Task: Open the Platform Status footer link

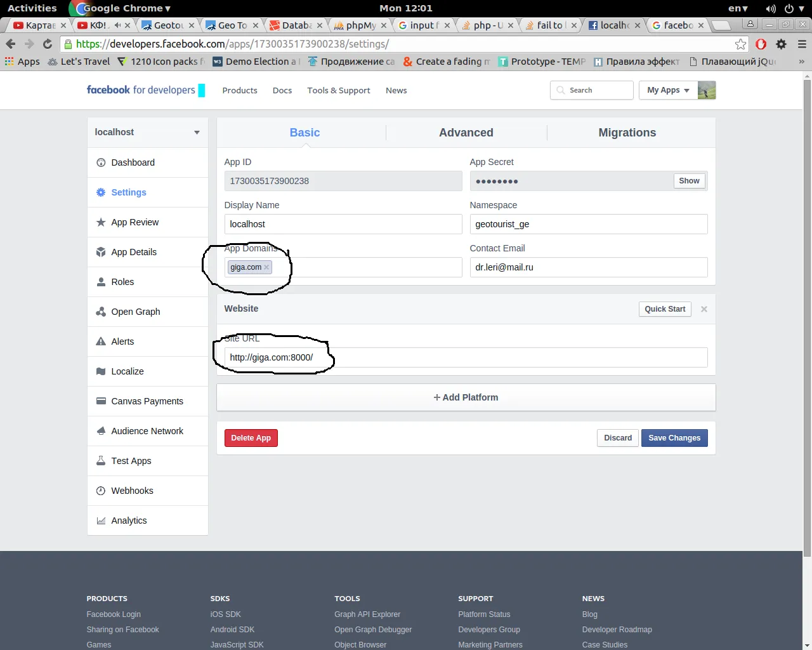Action: click(484, 614)
